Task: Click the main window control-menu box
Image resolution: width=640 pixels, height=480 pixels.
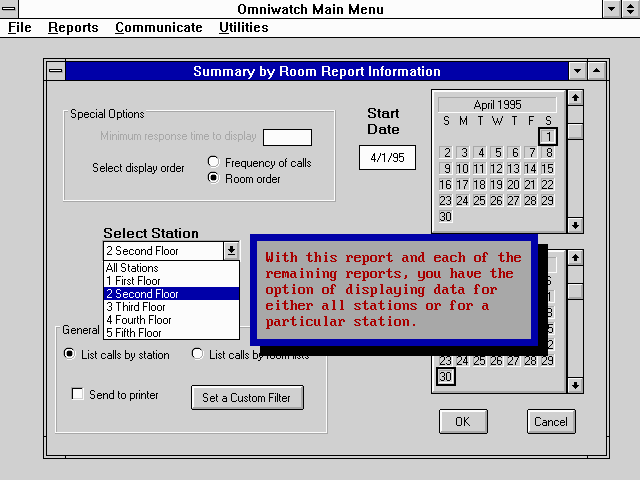Action: click(x=10, y=9)
